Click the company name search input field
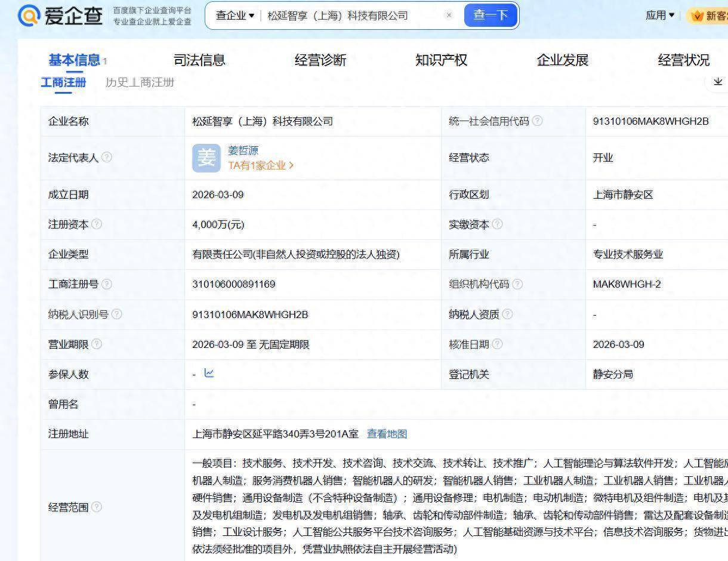Image resolution: width=728 pixels, height=561 pixels. 352,16
